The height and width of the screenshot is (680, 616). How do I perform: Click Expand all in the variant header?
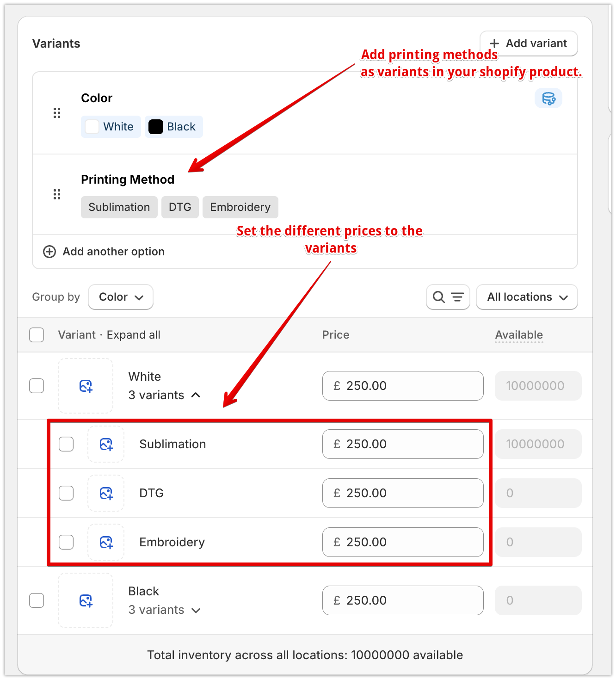(134, 335)
